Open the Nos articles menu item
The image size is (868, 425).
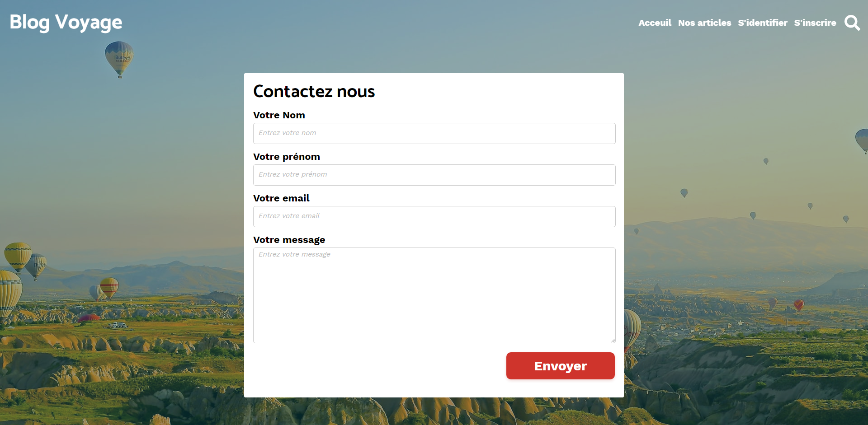click(704, 23)
